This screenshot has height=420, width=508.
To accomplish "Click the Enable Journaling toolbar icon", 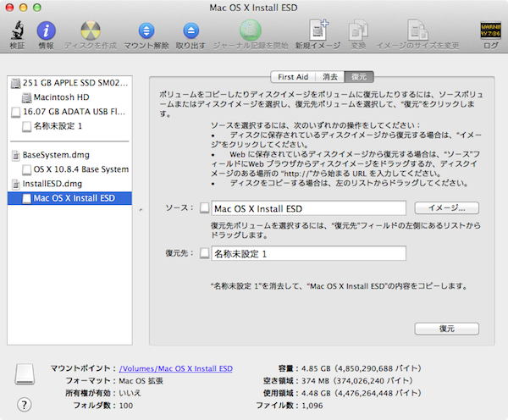I will pos(251,30).
